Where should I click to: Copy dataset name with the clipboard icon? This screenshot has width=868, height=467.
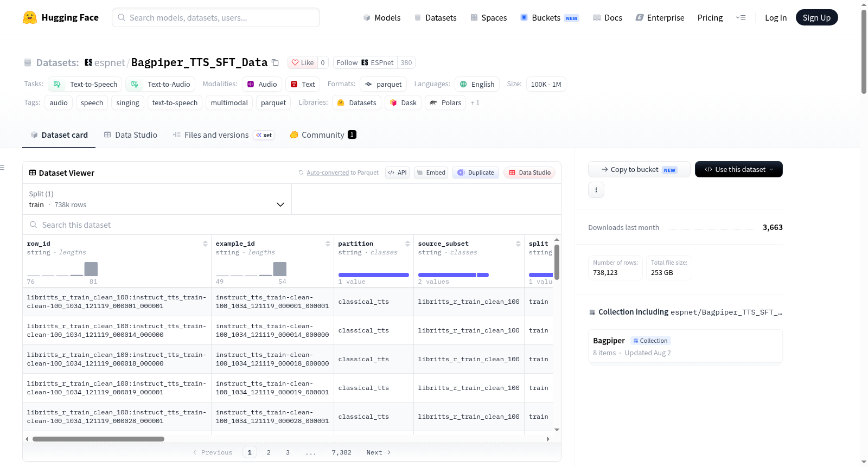275,62
